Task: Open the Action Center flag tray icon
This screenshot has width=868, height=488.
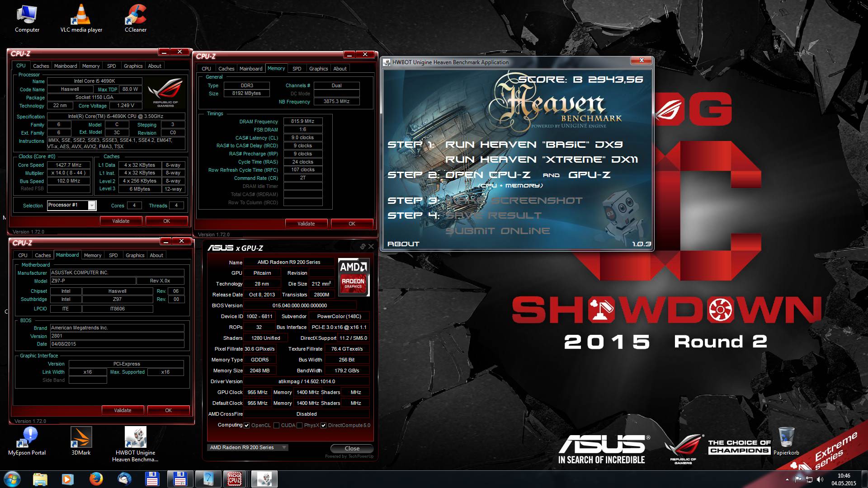Action: (798, 479)
